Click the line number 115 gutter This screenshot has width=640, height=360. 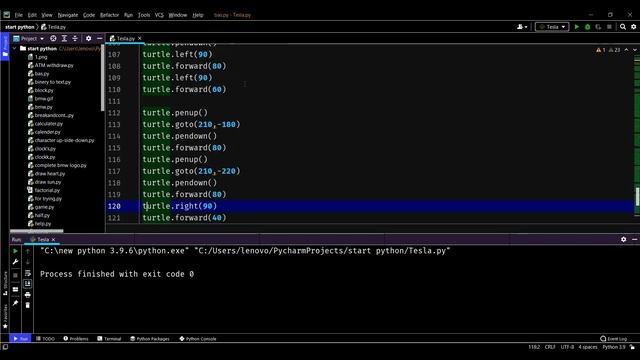(114, 148)
